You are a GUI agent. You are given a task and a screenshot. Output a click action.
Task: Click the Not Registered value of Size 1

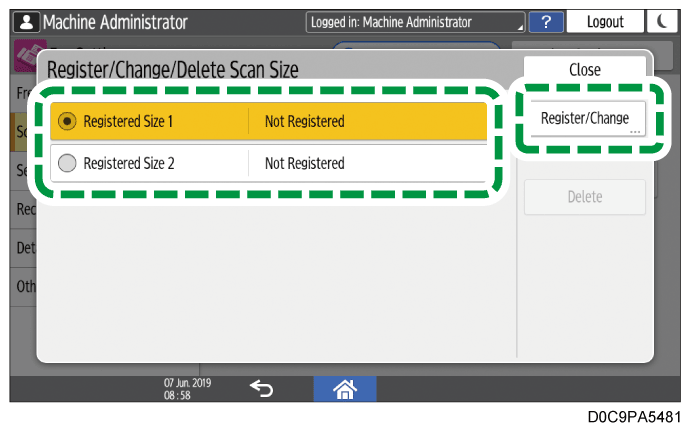coord(304,122)
